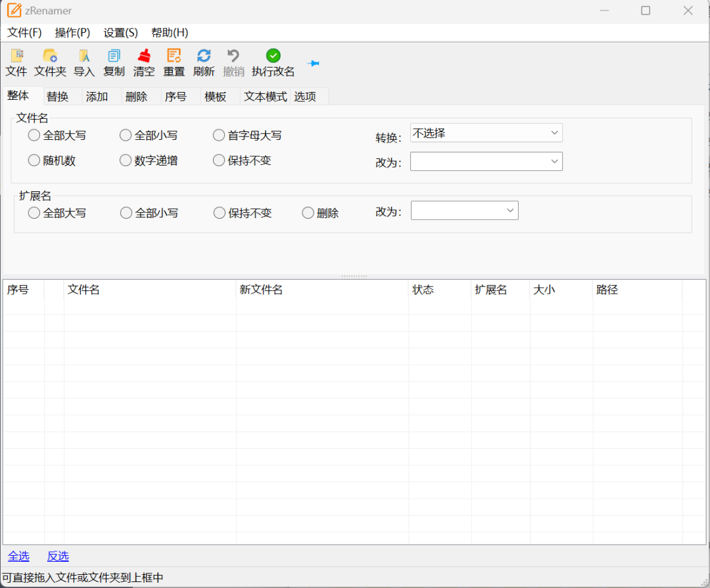Click the 文件名 column header
The width and height of the screenshot is (710, 588).
point(150,290)
